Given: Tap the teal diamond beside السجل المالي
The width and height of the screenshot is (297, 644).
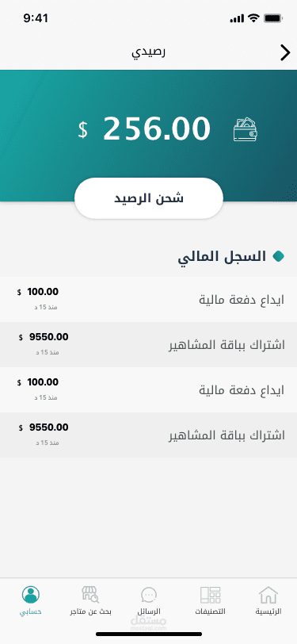Looking at the screenshot, I should 279,256.
